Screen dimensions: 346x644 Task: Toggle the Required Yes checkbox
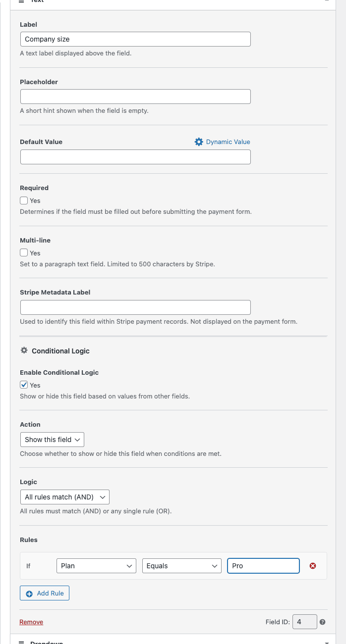(24, 200)
